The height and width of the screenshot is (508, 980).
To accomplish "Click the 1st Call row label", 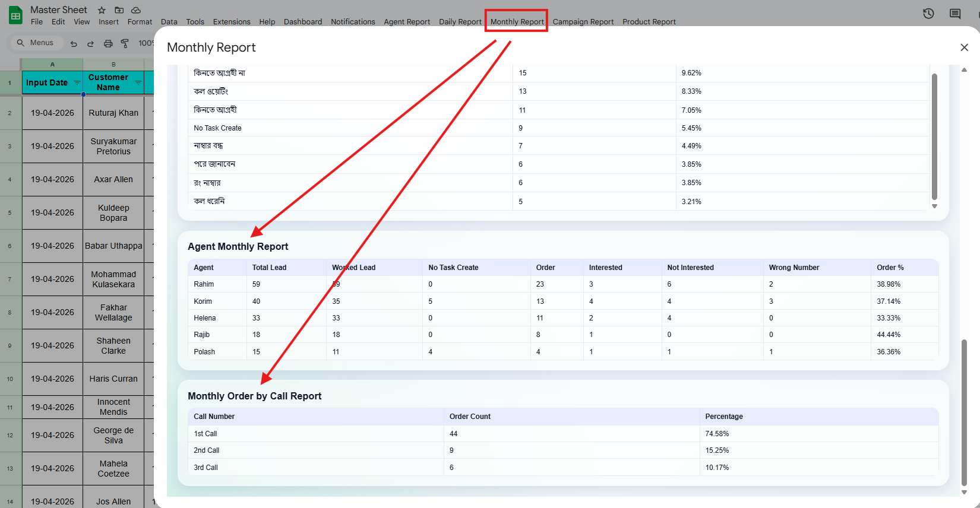I will pos(206,434).
